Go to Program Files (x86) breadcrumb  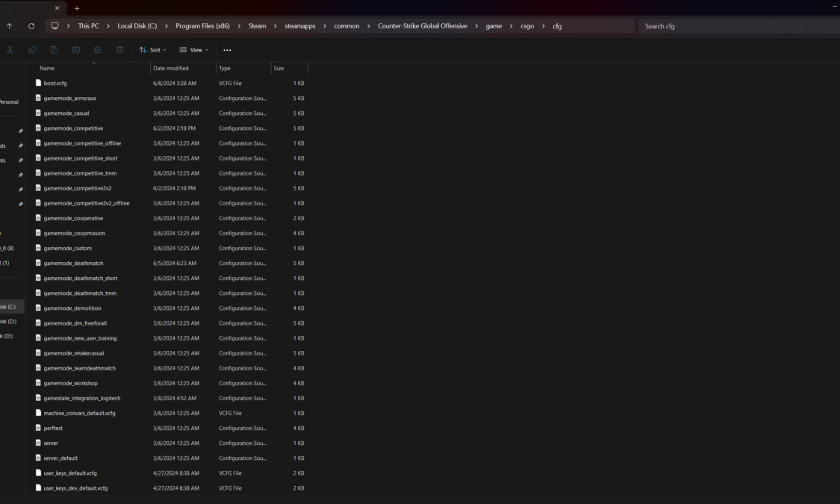202,26
